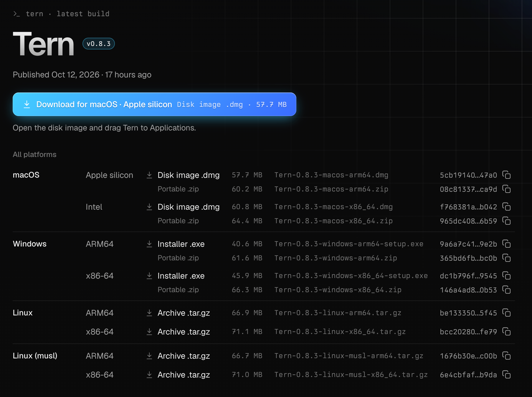This screenshot has width=532, height=397.
Task: Copy checksum bcc20280...fe79
Action: [x=506, y=332]
